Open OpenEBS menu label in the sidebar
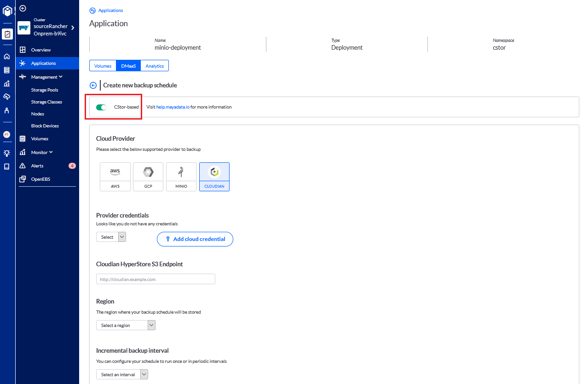588x384 pixels. [x=40, y=179]
